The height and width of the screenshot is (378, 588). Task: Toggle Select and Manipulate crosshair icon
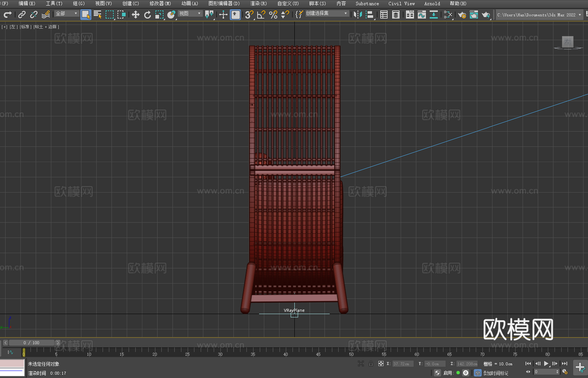click(223, 14)
